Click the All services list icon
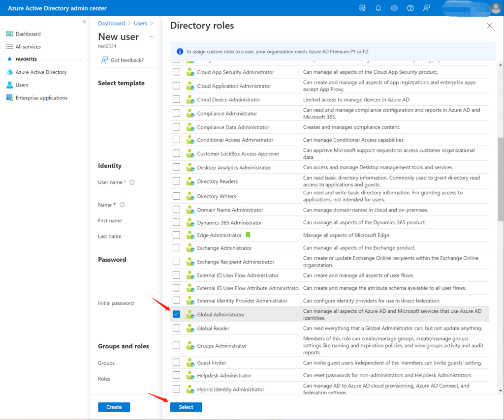This screenshot has height=420, width=504. tap(10, 47)
